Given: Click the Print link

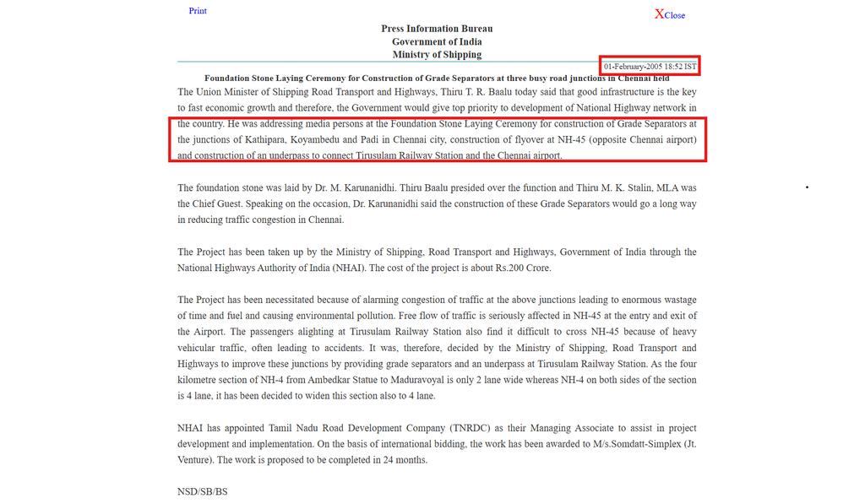Looking at the screenshot, I should (198, 10).
